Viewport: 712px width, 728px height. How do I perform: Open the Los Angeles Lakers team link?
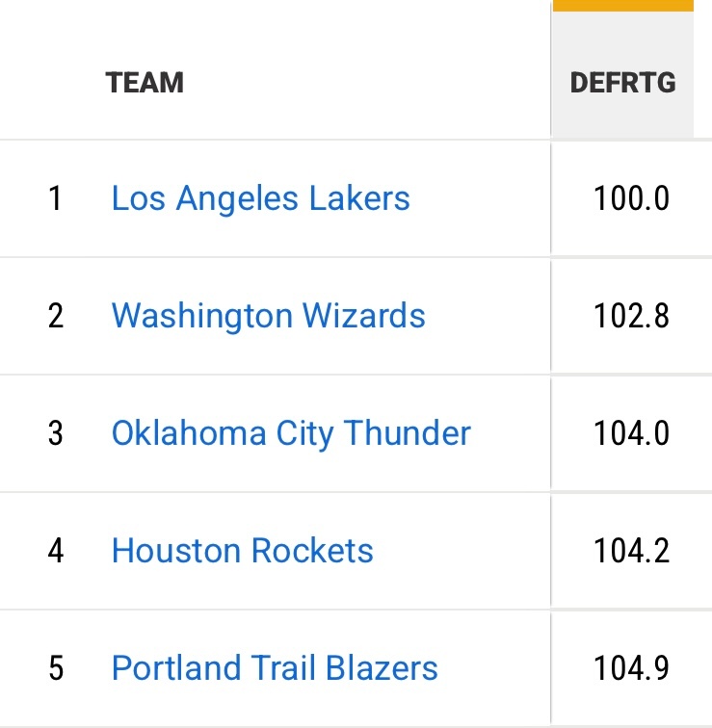pyautogui.click(x=260, y=198)
